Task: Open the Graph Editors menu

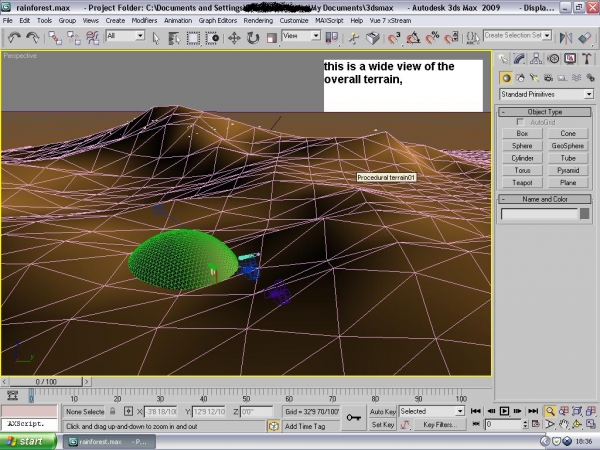Action: click(217, 20)
